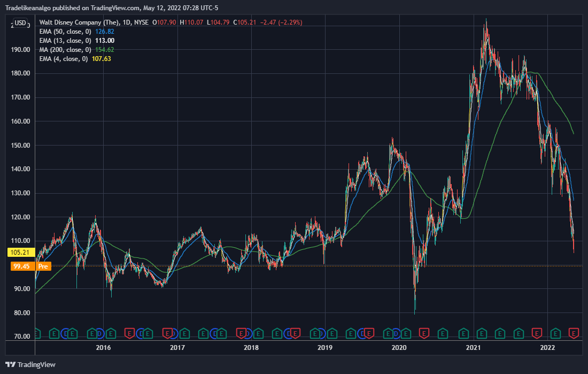The width and height of the screenshot is (588, 374).
Task: Click the 190.00 price axis label
Action: (21, 50)
